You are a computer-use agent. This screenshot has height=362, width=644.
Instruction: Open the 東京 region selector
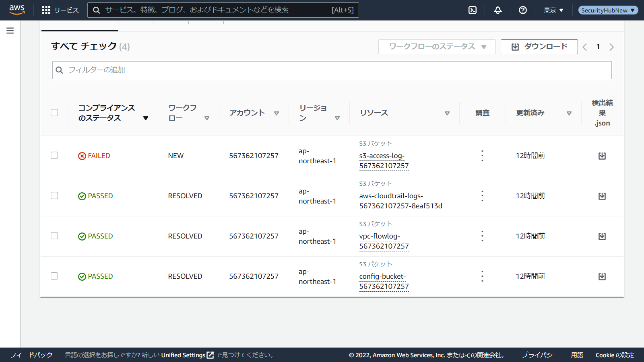pos(553,10)
